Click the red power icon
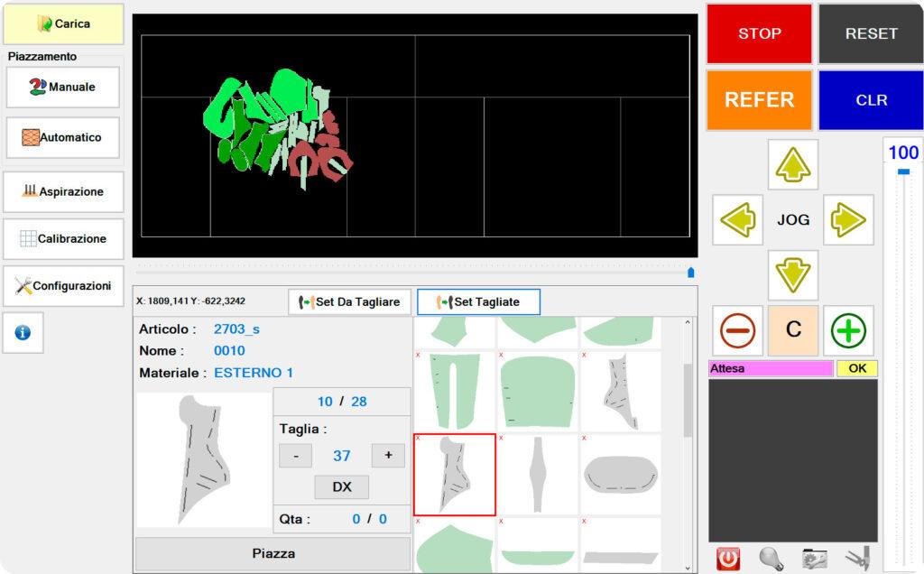This screenshot has height=574, width=924. coord(727,559)
